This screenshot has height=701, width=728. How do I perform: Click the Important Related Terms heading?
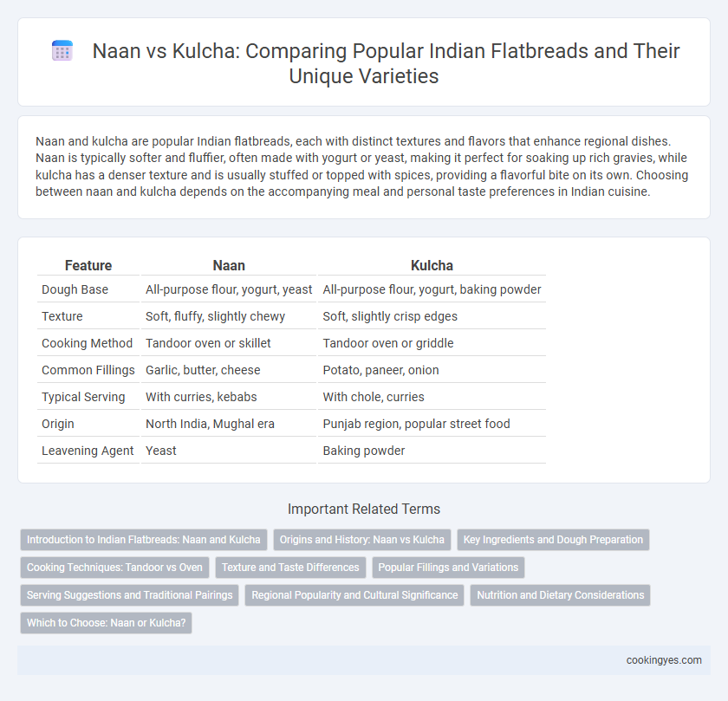click(x=363, y=510)
